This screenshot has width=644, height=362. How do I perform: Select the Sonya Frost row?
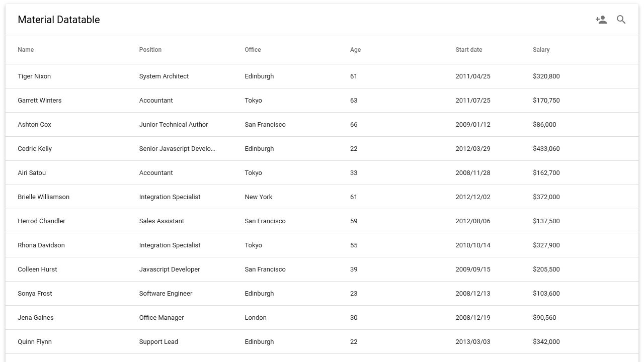[x=322, y=294]
